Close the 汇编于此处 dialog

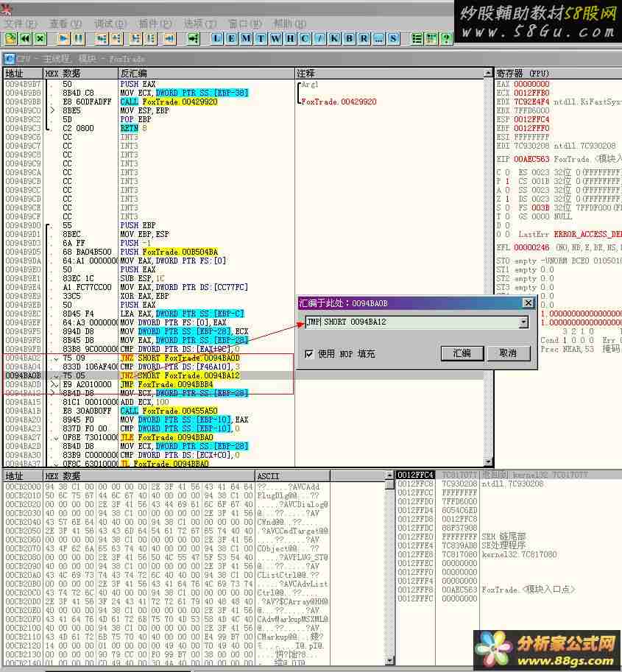pos(528,303)
